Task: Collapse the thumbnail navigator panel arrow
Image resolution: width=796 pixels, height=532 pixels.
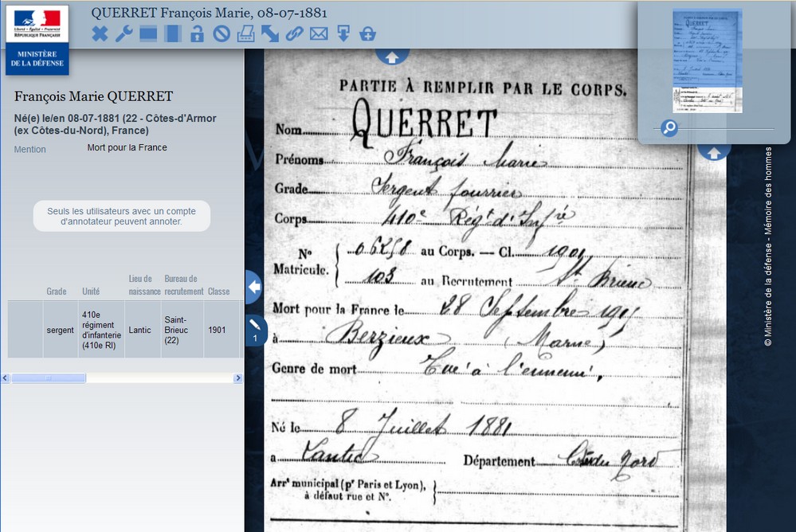Action: click(714, 151)
